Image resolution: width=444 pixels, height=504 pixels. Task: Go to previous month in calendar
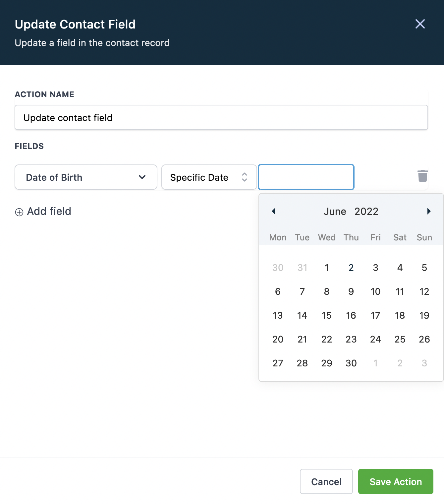point(274,211)
